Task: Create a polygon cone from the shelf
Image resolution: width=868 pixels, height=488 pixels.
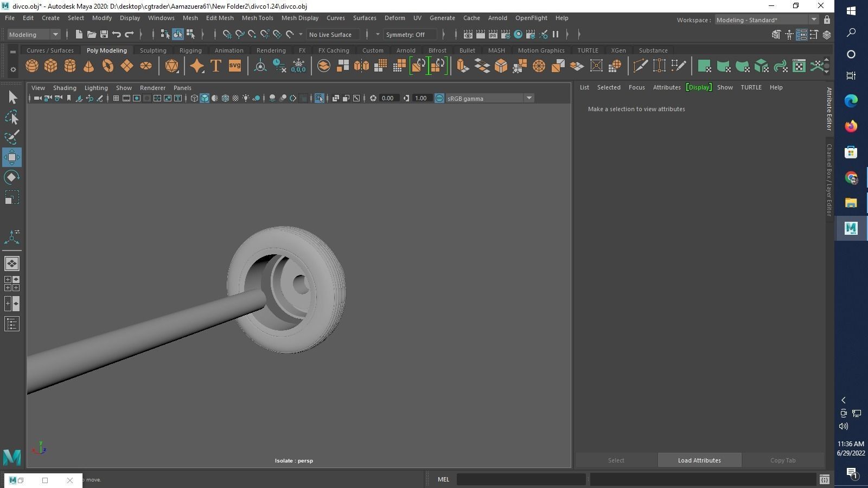Action: pos(89,66)
